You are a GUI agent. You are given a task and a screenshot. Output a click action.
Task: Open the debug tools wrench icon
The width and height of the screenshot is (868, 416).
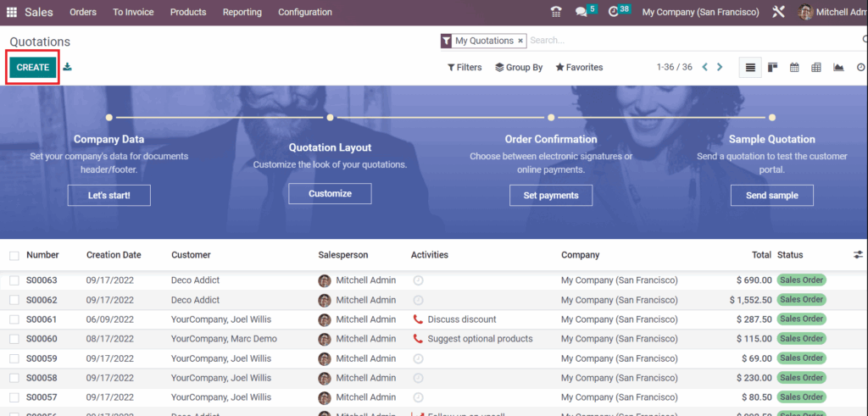[778, 12]
